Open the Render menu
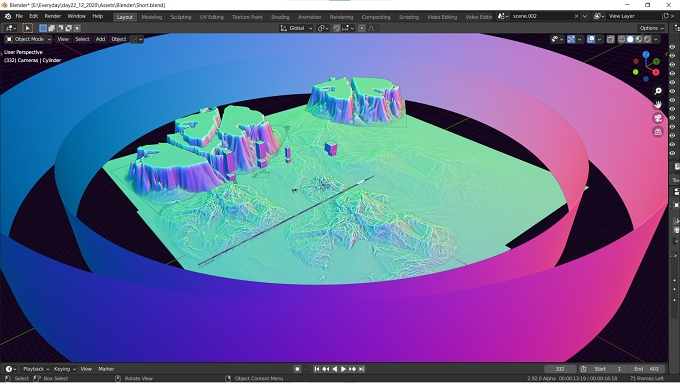 click(x=53, y=16)
